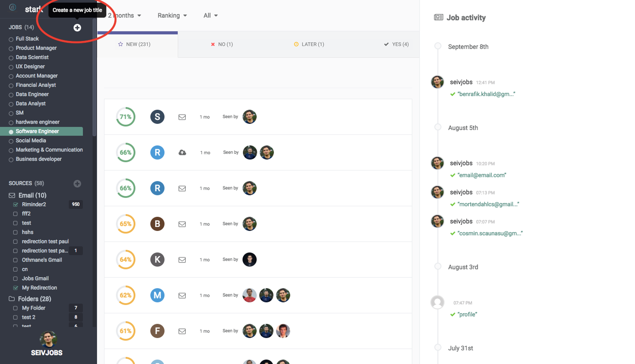The width and height of the screenshot is (635, 364).
Task: Switch to the LATER (1) tab
Action: 309,44
